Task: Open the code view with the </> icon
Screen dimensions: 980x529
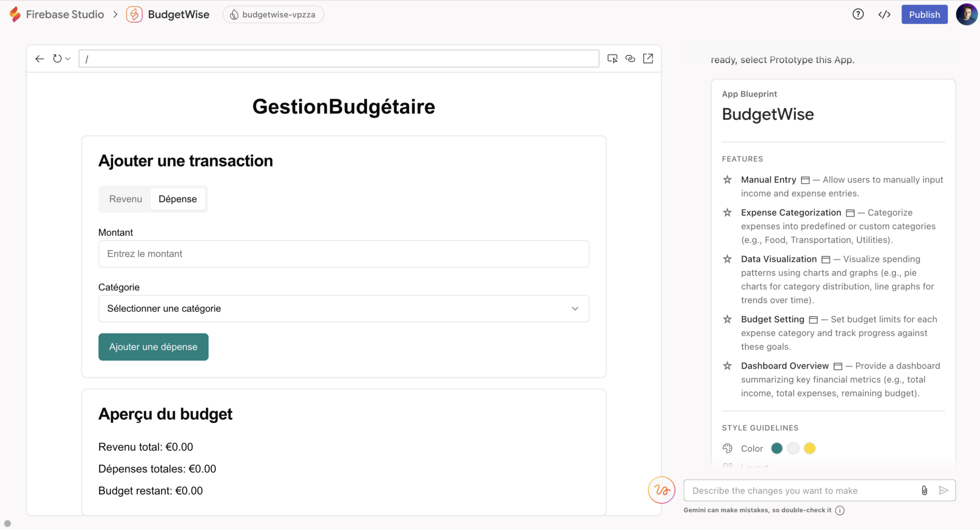Action: click(x=885, y=14)
